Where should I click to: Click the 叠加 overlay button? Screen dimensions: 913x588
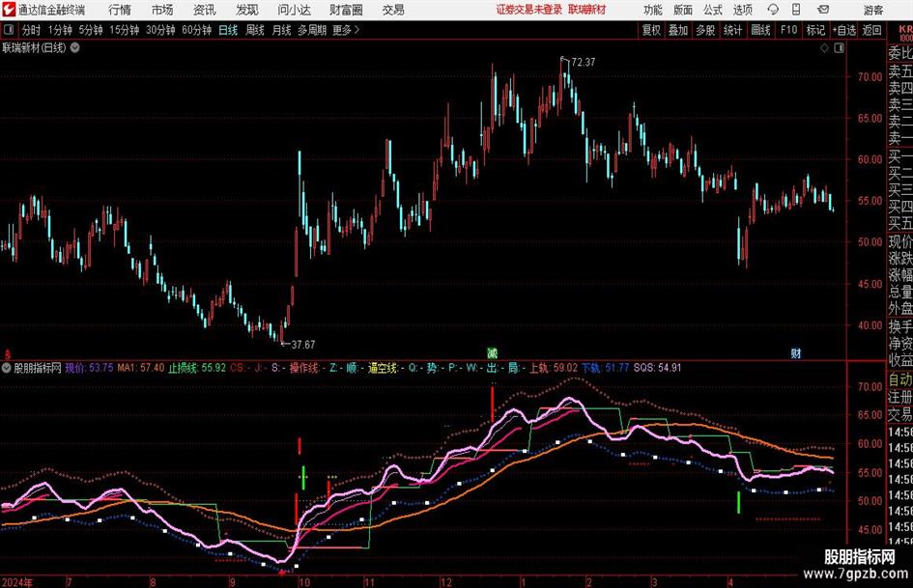tap(678, 30)
